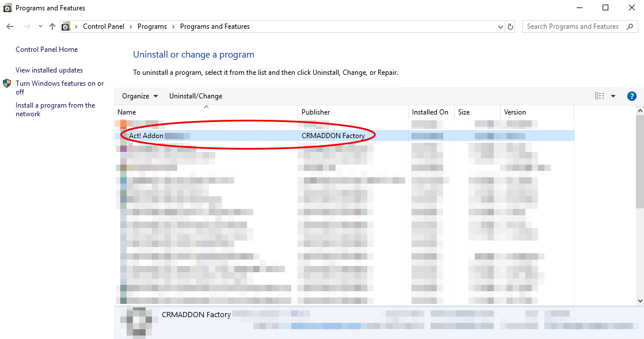Sort by the Version column header

(x=537, y=112)
